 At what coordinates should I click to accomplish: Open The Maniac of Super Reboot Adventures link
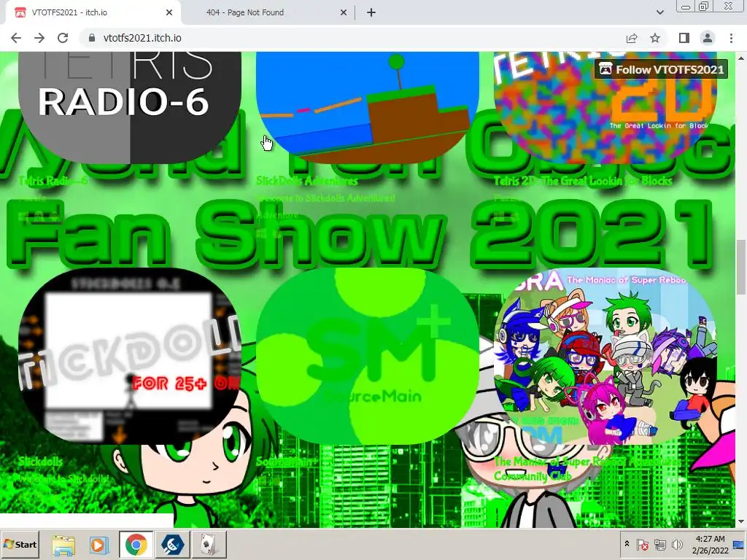tap(587, 469)
